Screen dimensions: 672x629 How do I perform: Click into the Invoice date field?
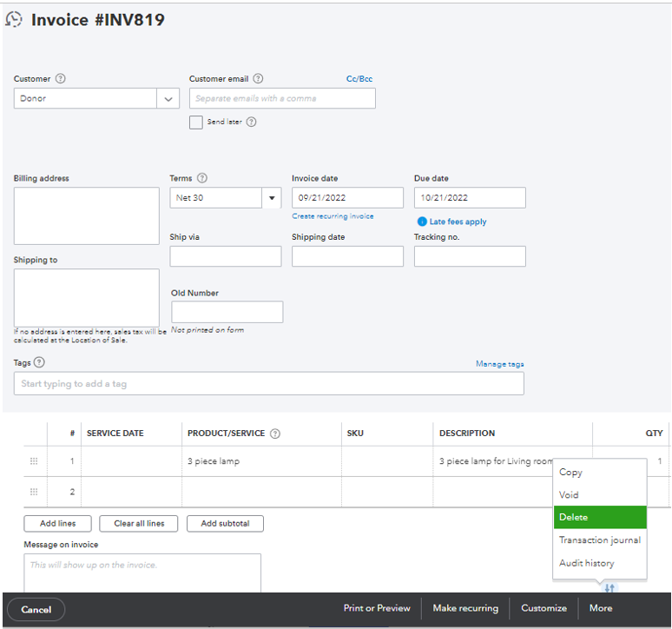pos(347,198)
